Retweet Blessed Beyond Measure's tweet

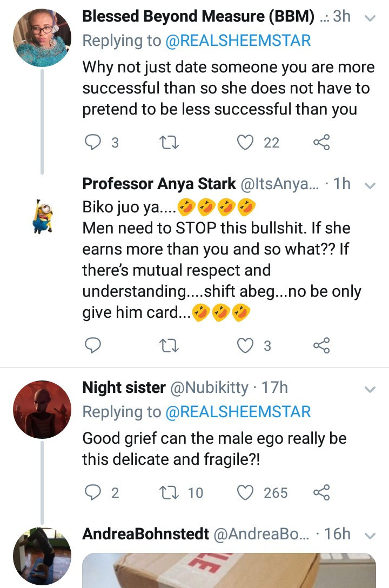pyautogui.click(x=169, y=143)
